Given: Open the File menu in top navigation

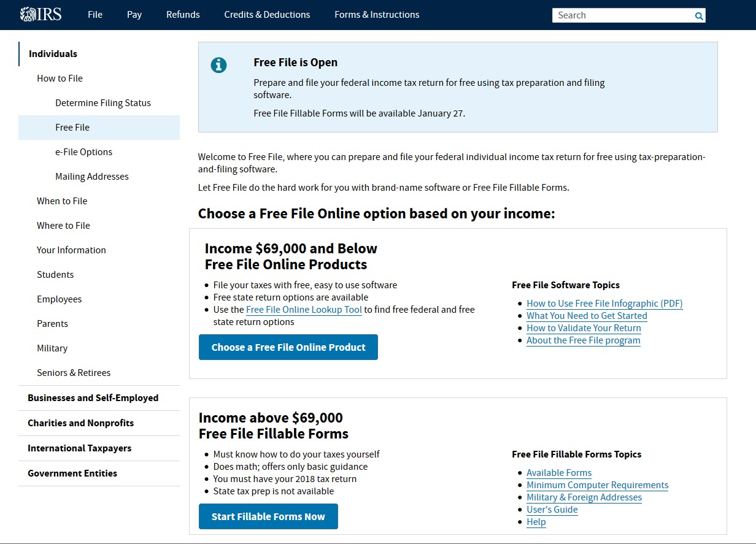Looking at the screenshot, I should 95,15.
